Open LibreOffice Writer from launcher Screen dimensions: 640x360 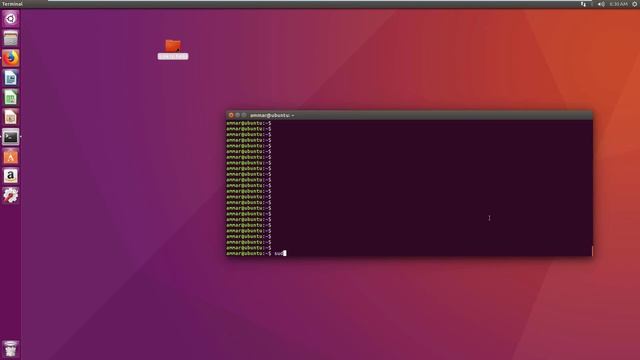click(x=11, y=78)
